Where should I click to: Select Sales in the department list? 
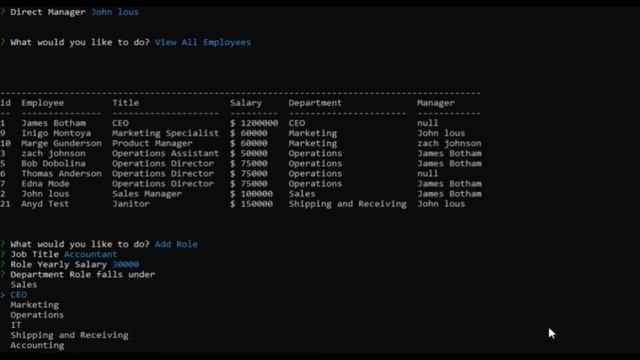(x=24, y=284)
